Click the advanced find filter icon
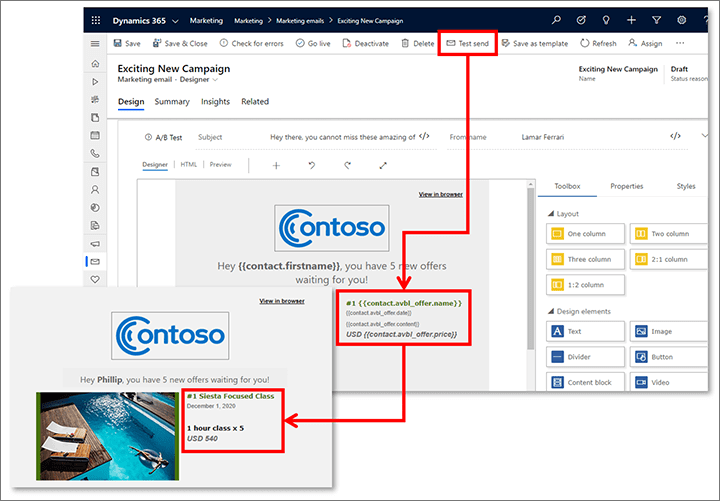 point(656,20)
